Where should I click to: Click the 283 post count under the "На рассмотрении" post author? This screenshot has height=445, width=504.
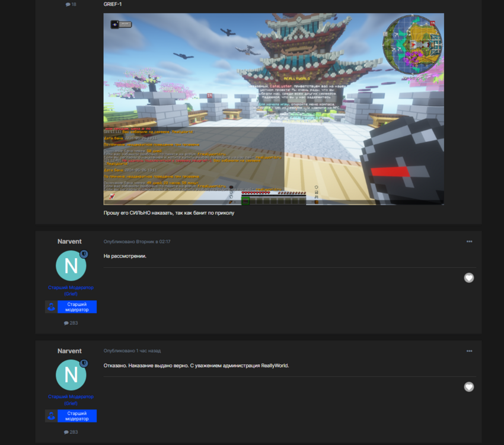pos(71,323)
